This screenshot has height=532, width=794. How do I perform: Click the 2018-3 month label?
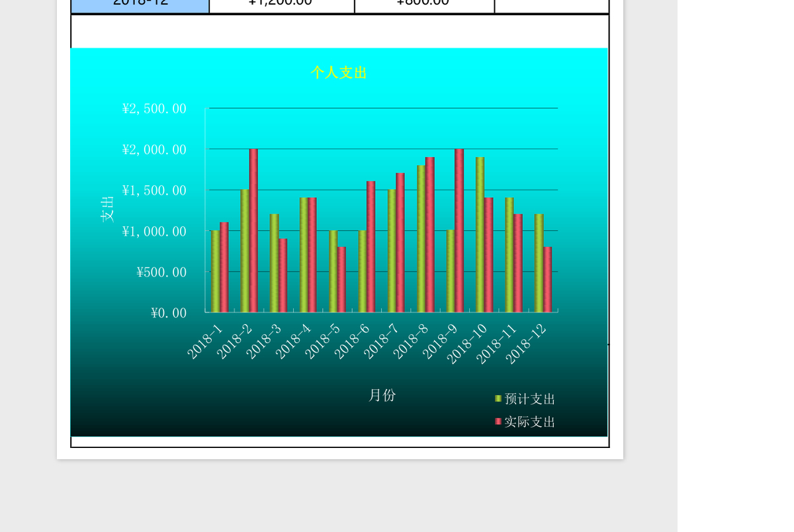coord(264,341)
